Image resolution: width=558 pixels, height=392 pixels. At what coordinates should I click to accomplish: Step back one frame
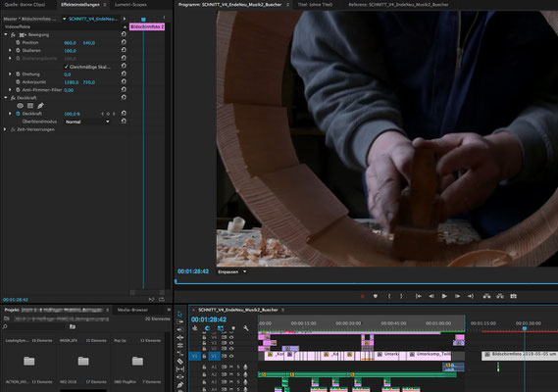pos(431,296)
